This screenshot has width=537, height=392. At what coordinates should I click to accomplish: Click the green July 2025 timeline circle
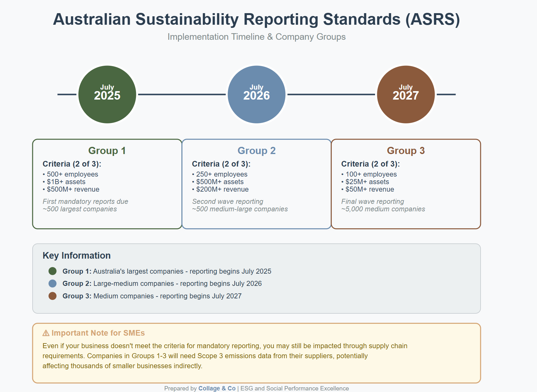pyautogui.click(x=107, y=94)
